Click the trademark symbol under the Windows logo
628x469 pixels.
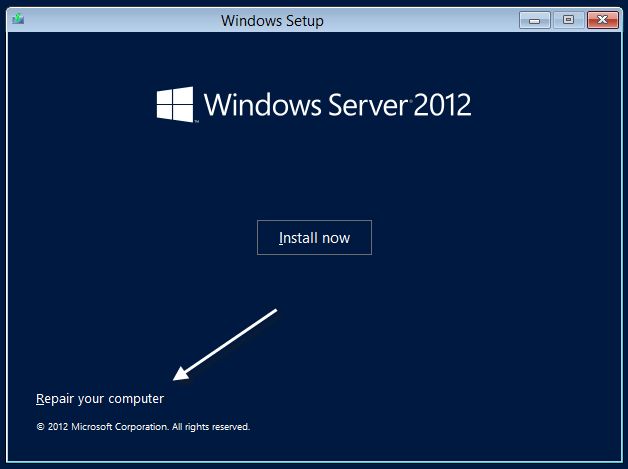198,122
